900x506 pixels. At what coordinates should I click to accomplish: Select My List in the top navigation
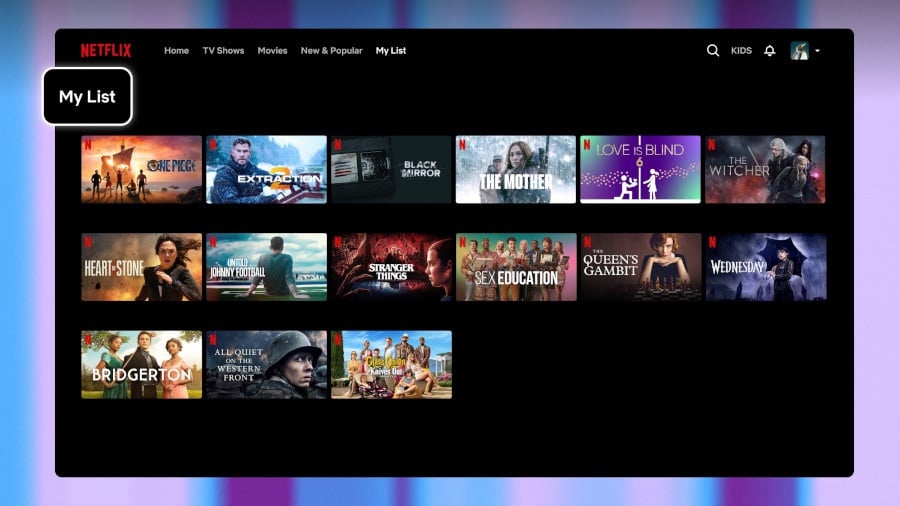tap(391, 50)
